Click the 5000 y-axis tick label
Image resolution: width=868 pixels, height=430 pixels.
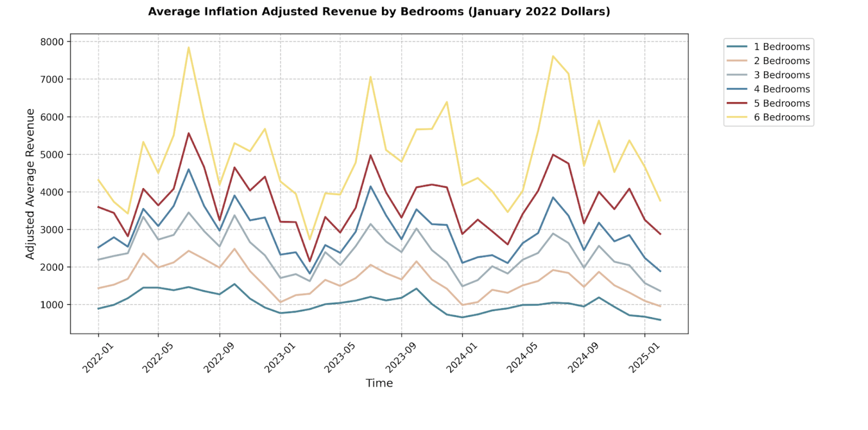[52, 155]
